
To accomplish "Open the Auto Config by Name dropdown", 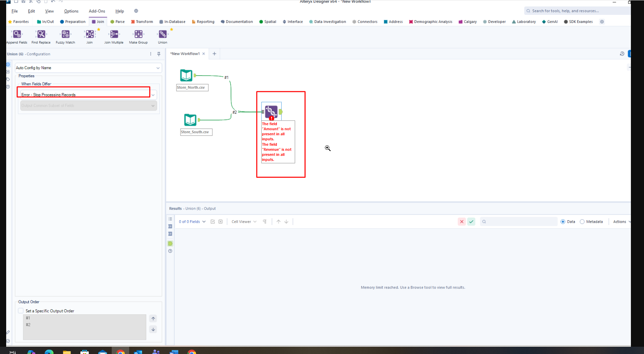I will click(88, 68).
